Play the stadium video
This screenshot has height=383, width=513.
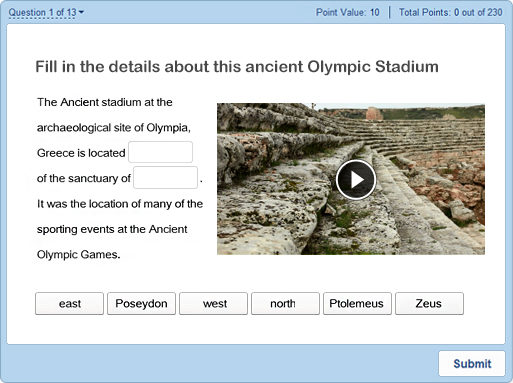(x=356, y=180)
